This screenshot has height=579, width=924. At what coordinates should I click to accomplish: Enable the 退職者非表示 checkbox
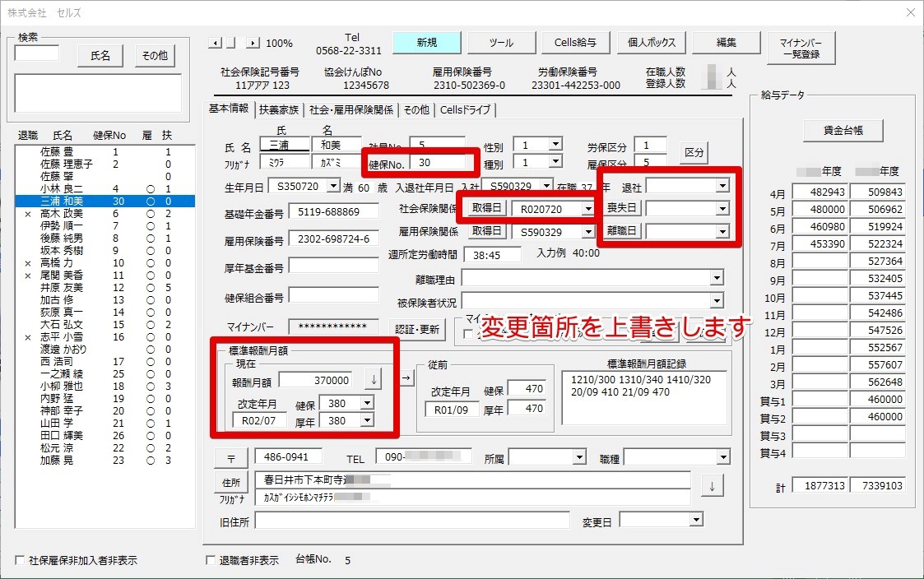211,560
